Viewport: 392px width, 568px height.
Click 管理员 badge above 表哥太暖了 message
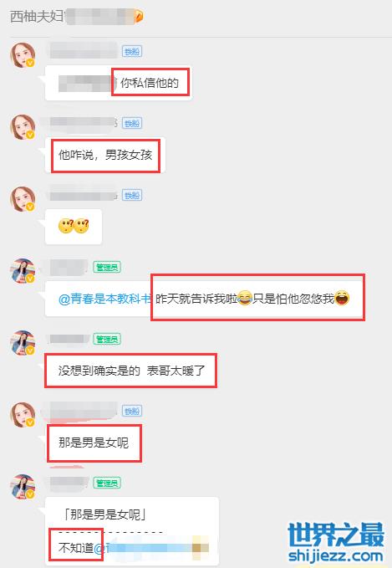point(107,339)
